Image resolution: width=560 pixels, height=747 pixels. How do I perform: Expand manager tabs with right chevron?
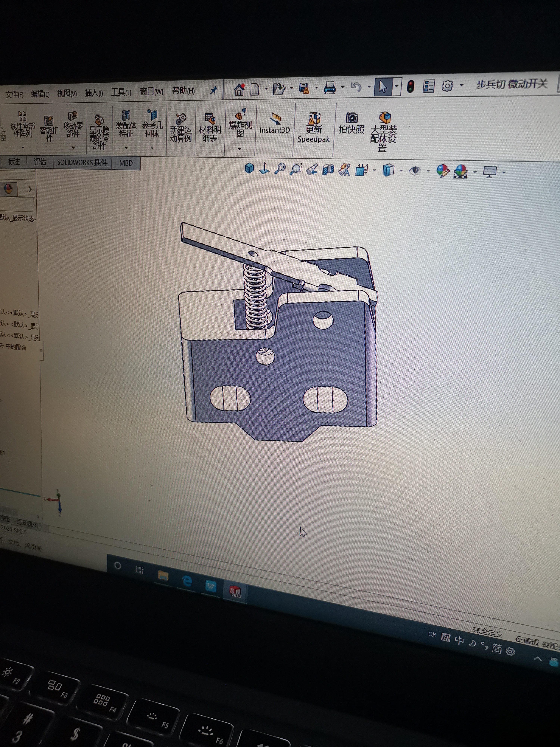(x=30, y=189)
